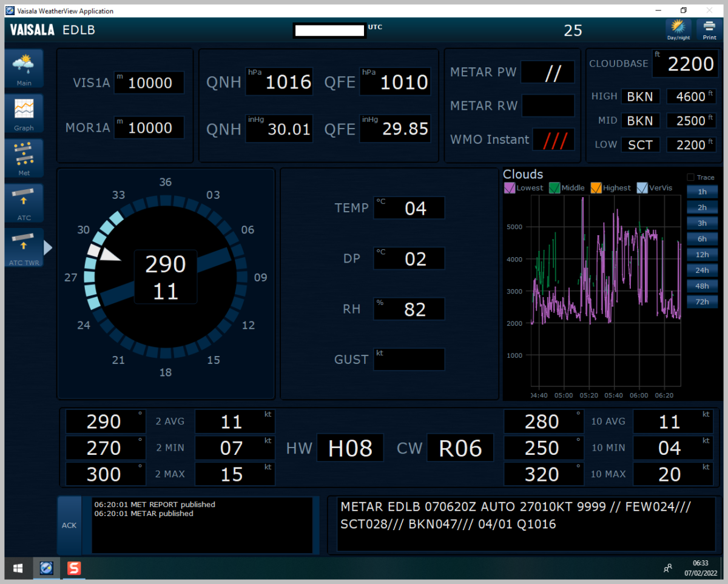Toggle Middle cloud layer legend
This screenshot has width=728, height=584.
pos(554,188)
